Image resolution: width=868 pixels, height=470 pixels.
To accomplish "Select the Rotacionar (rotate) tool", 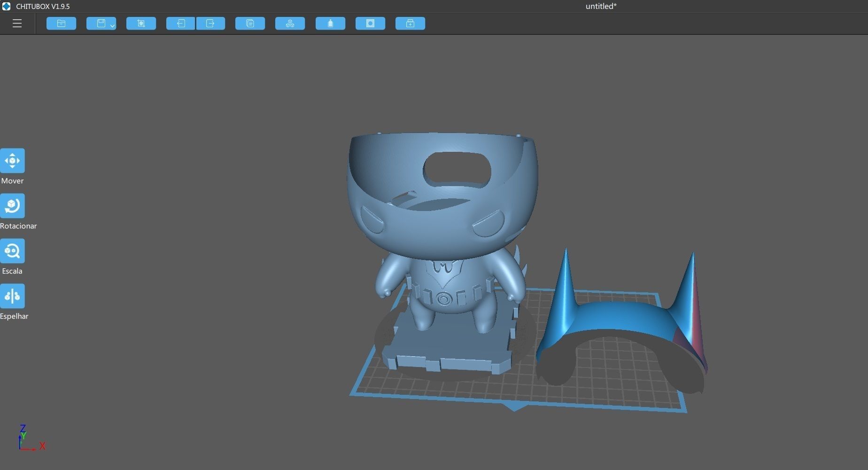I will pyautogui.click(x=12, y=206).
